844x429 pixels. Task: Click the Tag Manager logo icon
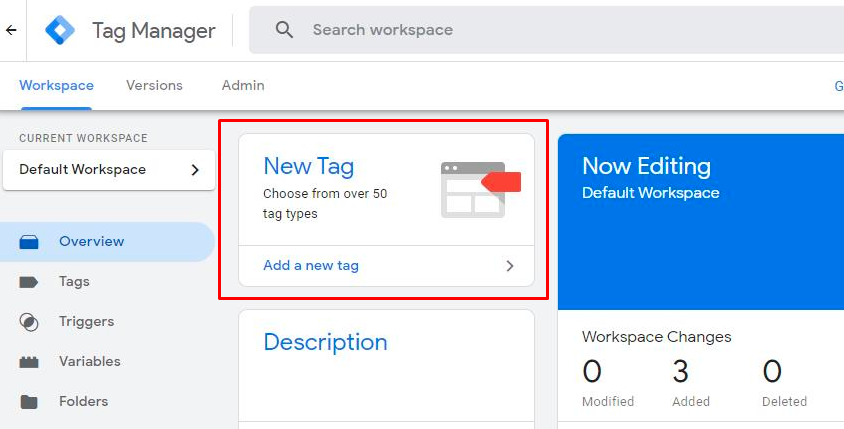click(x=60, y=30)
